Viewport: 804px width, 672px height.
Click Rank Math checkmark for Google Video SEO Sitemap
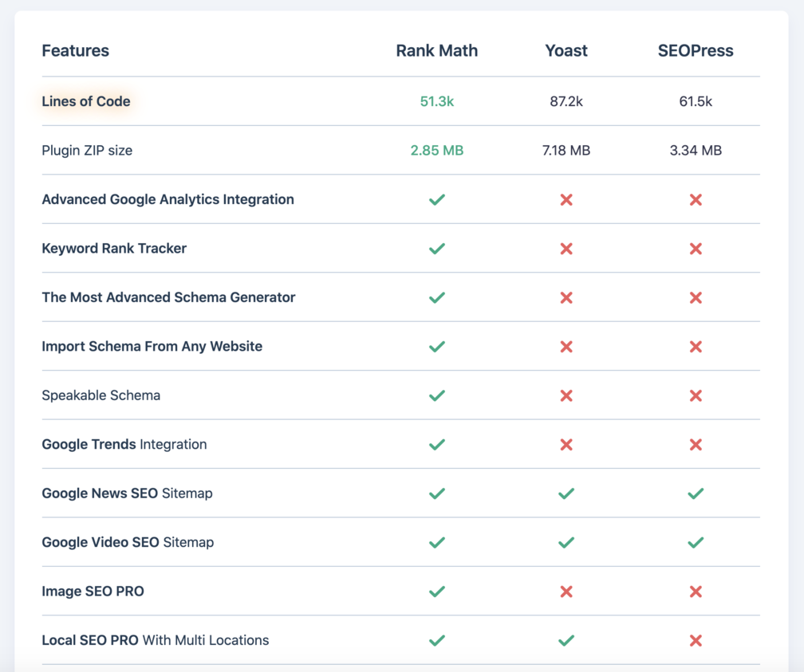pyautogui.click(x=437, y=542)
